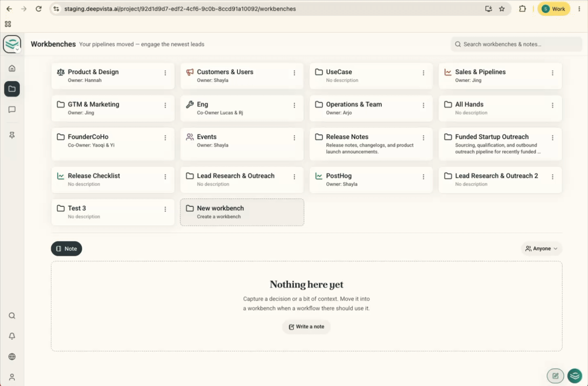Click the Search workbenches & notes field

click(x=517, y=44)
